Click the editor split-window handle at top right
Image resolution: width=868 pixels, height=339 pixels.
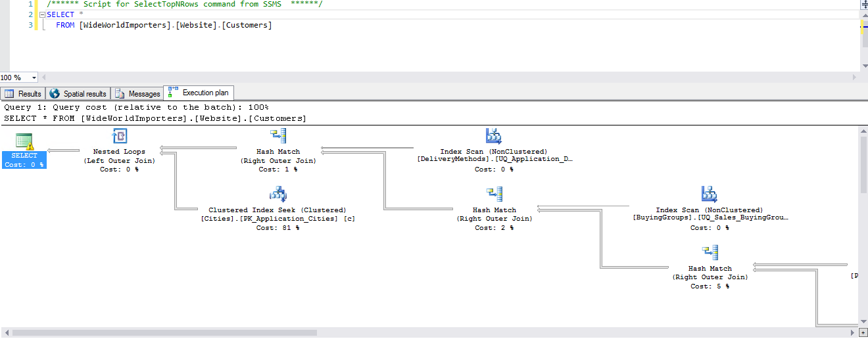click(864, 4)
